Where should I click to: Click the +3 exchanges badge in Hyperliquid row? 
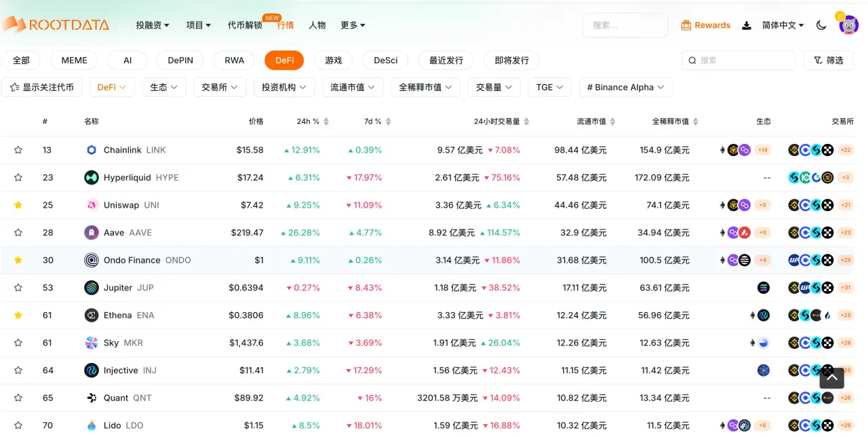pyautogui.click(x=846, y=178)
